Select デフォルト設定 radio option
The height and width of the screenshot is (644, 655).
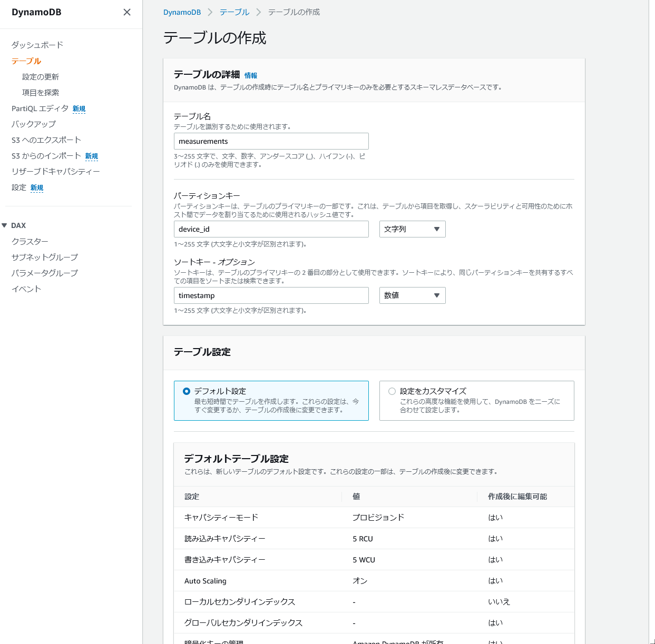(x=187, y=391)
